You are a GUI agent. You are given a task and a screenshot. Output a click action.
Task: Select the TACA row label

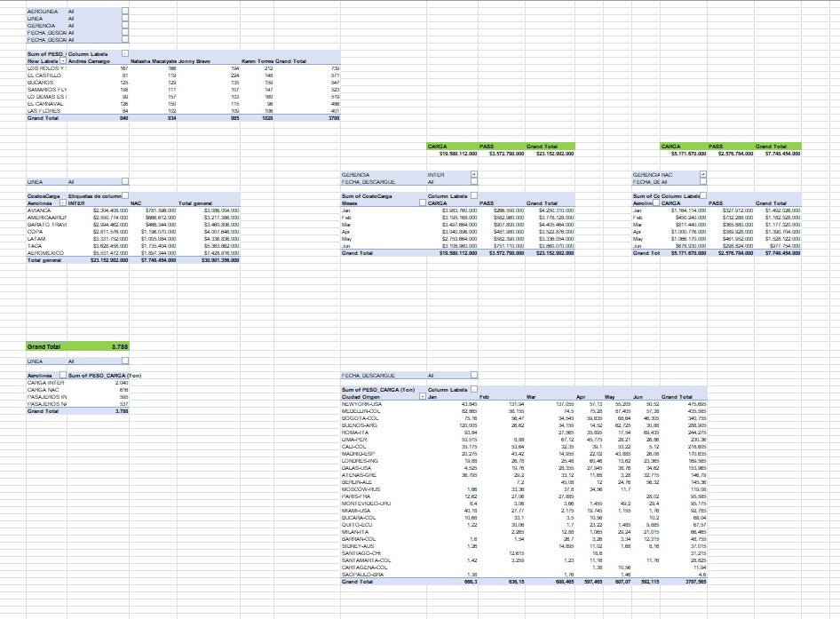pos(35,246)
